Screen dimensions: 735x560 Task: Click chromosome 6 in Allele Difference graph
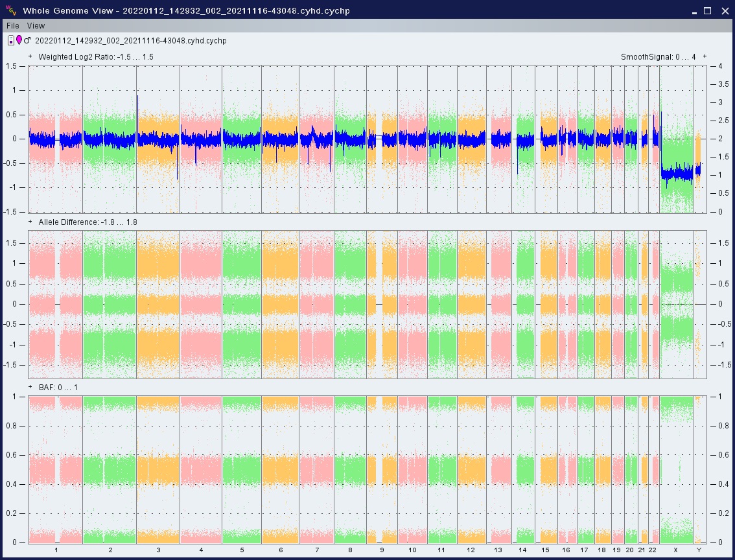[281, 304]
